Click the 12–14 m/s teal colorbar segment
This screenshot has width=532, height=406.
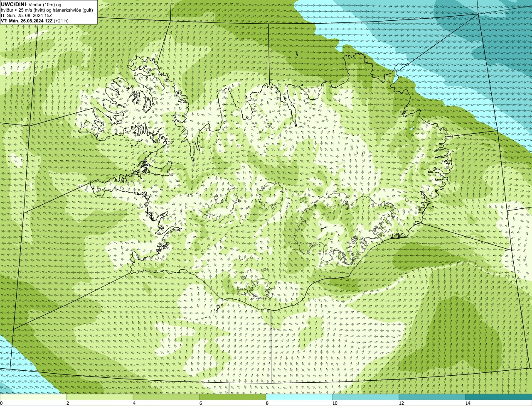point(432,397)
